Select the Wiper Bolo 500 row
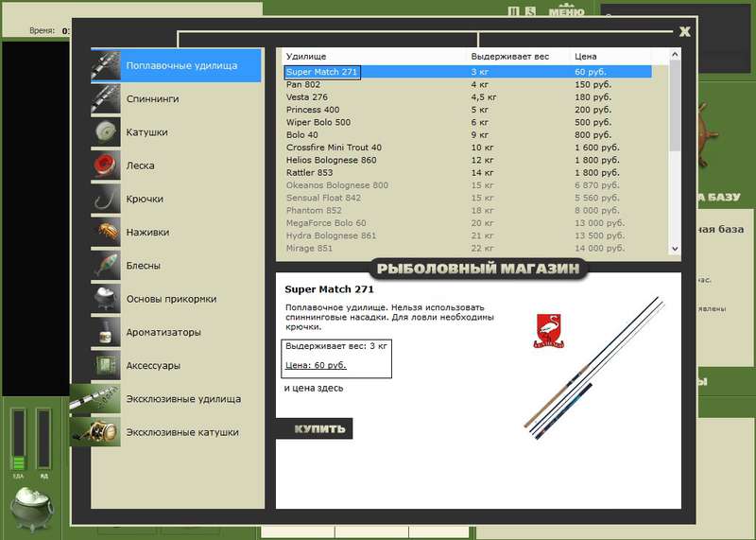Screen dimensions: 756x540 click(x=468, y=122)
